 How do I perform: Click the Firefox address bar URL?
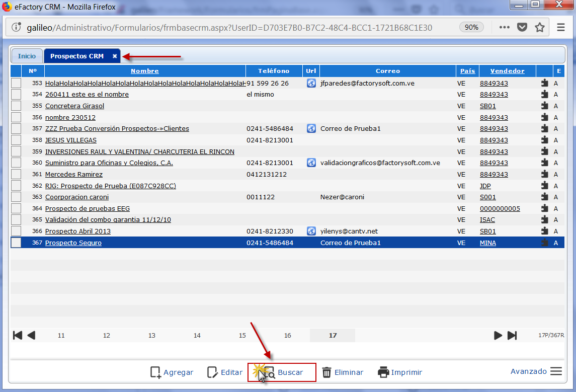[x=229, y=28]
